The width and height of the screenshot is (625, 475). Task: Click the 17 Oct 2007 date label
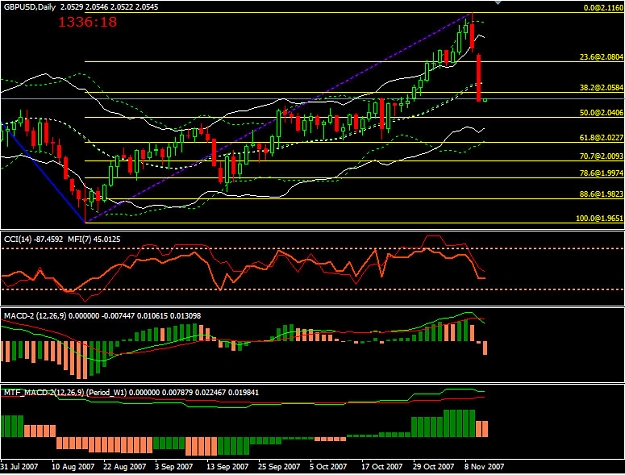(x=382, y=466)
